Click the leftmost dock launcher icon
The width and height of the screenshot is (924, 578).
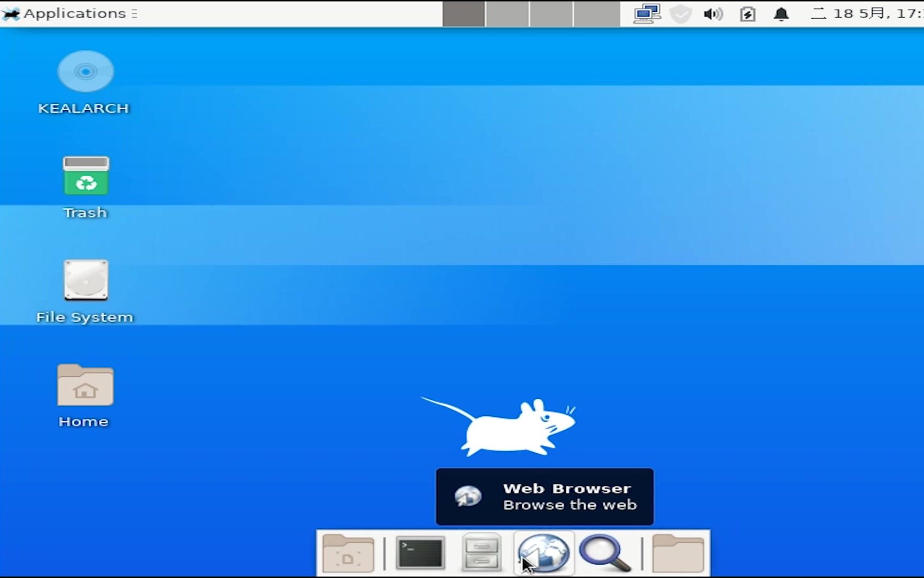click(x=348, y=553)
